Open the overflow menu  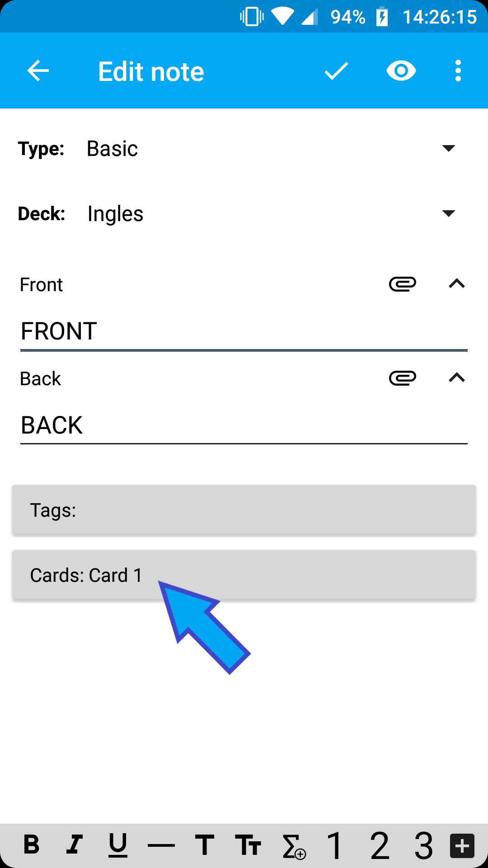[458, 71]
